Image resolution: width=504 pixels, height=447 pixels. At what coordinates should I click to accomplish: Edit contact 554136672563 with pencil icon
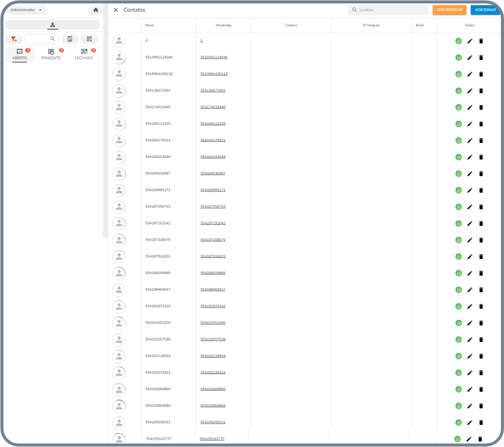[x=470, y=91]
